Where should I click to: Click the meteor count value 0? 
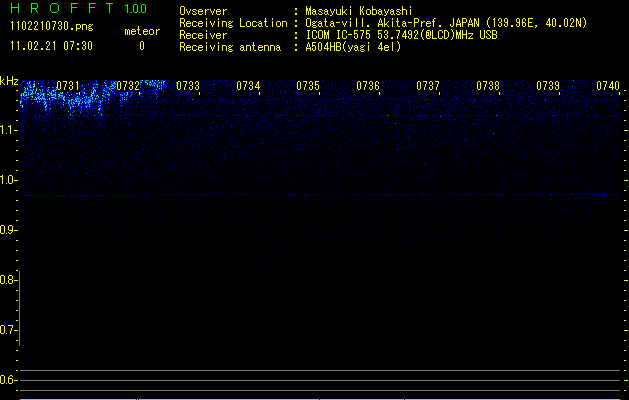point(142,46)
